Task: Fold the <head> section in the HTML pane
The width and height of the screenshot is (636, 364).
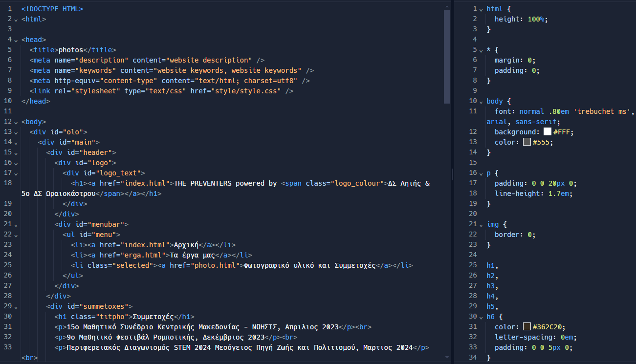Action: pos(16,40)
